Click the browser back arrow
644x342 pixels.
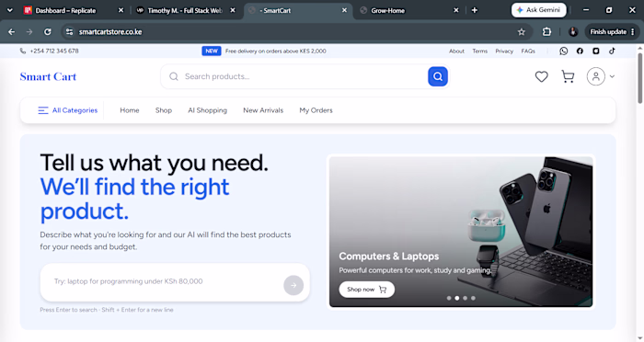coord(11,31)
